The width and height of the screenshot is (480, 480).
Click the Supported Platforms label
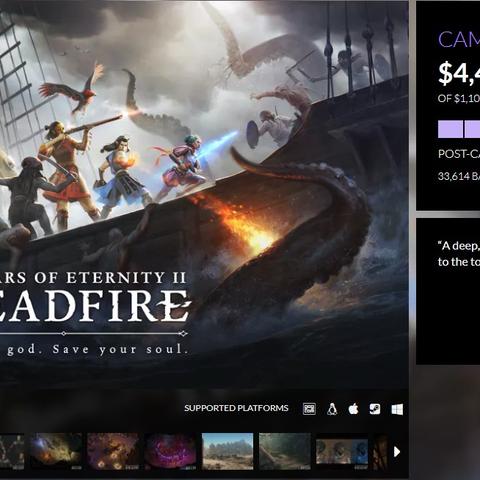236,408
